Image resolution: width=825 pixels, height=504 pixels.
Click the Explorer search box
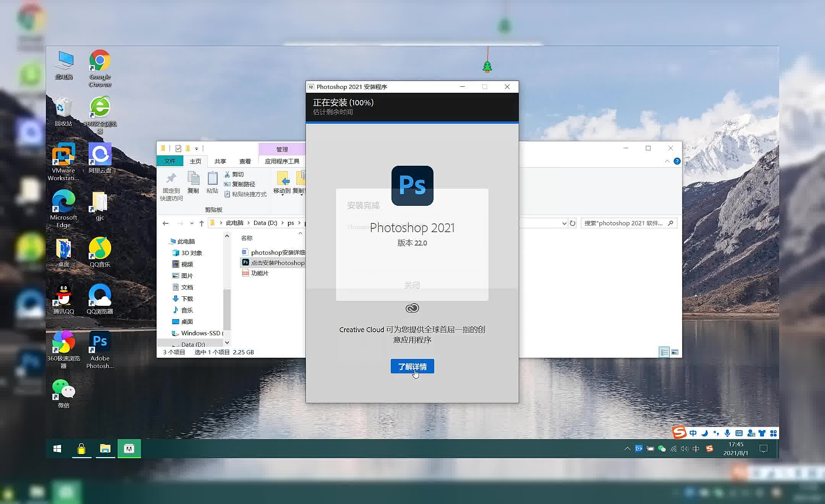pos(629,223)
